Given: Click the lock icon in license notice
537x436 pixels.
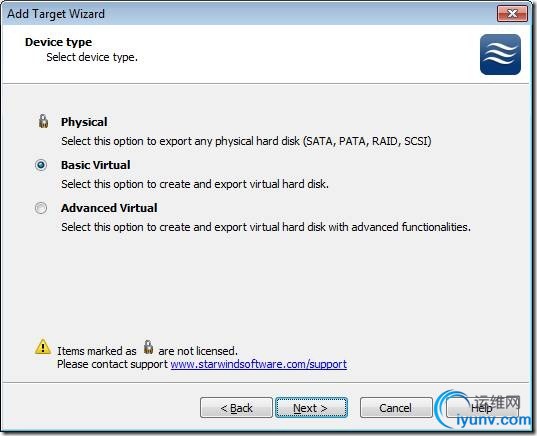Looking at the screenshot, I should click(x=148, y=347).
